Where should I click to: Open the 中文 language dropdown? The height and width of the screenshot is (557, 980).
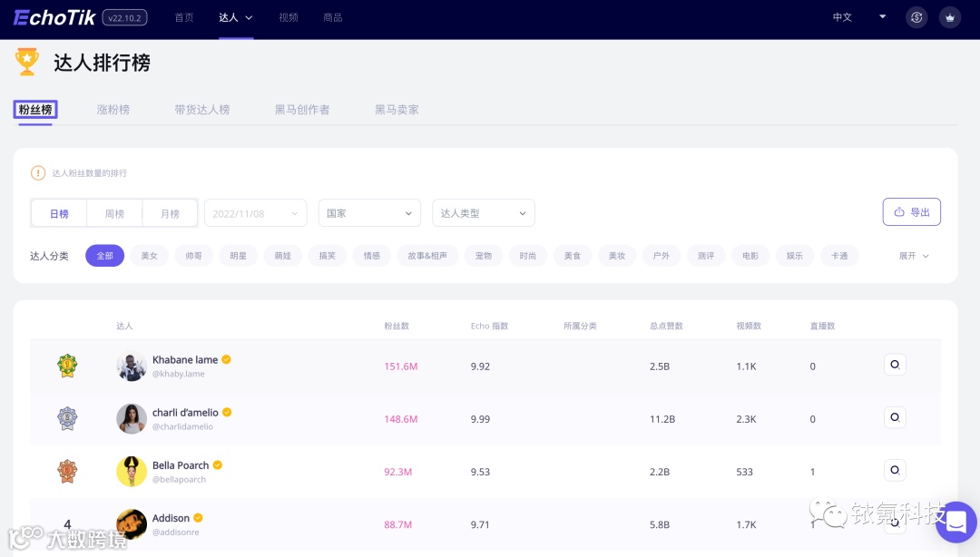coord(859,17)
